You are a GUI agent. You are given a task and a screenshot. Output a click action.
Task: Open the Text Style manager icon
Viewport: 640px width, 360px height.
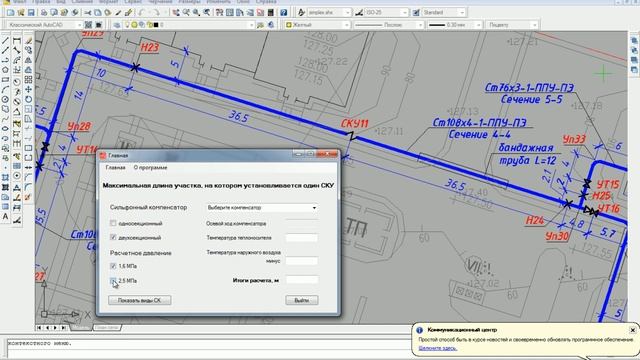[301, 13]
